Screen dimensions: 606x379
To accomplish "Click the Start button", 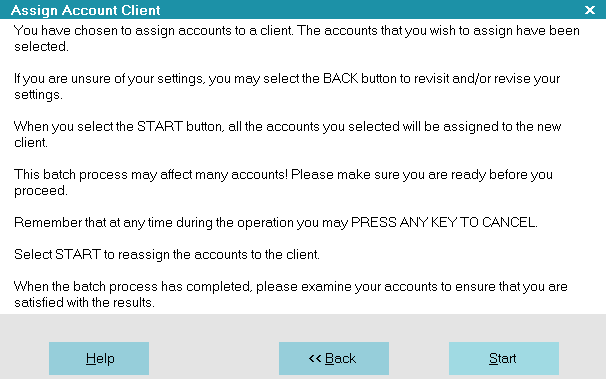I will point(504,358).
